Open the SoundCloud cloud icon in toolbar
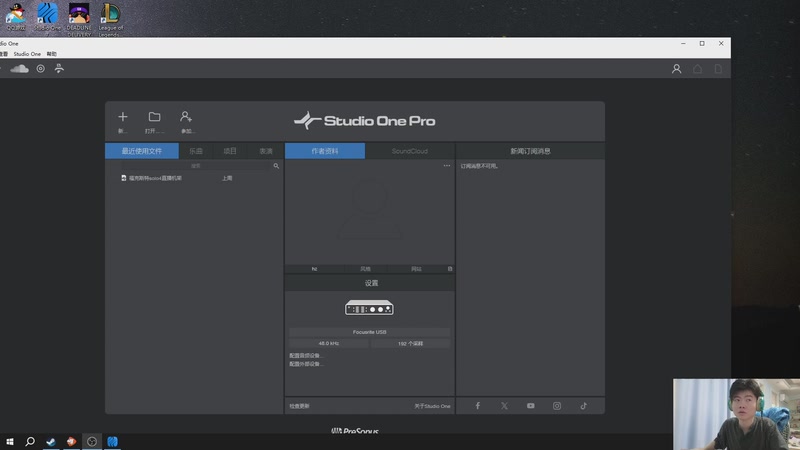This screenshot has width=800, height=450. (19, 68)
